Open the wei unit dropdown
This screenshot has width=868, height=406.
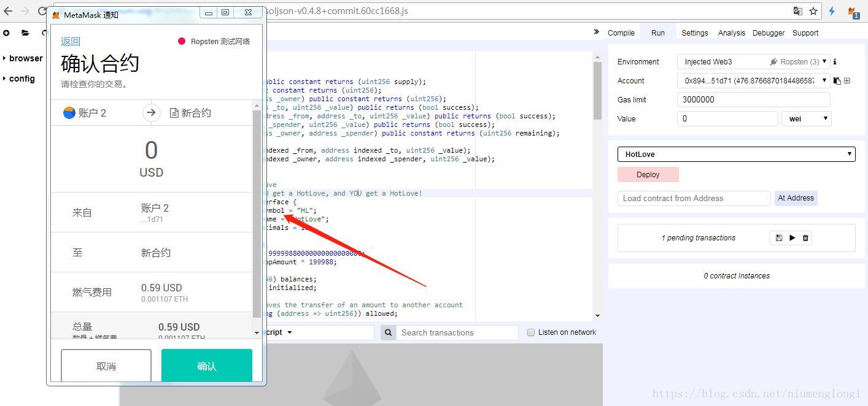tap(806, 118)
